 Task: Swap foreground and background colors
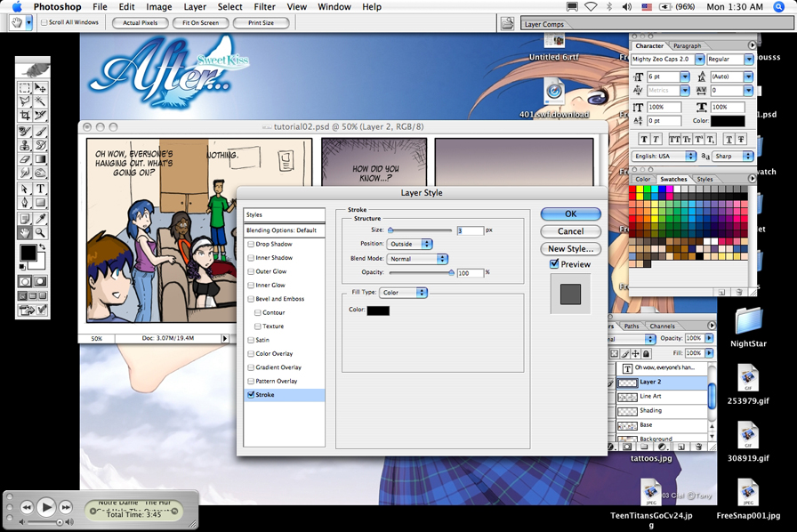click(x=43, y=246)
